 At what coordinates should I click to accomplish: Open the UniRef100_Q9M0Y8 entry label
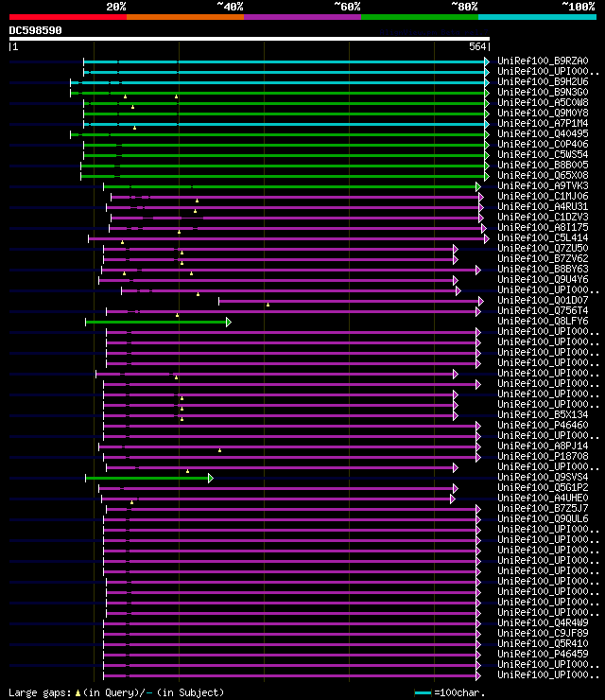(x=543, y=113)
